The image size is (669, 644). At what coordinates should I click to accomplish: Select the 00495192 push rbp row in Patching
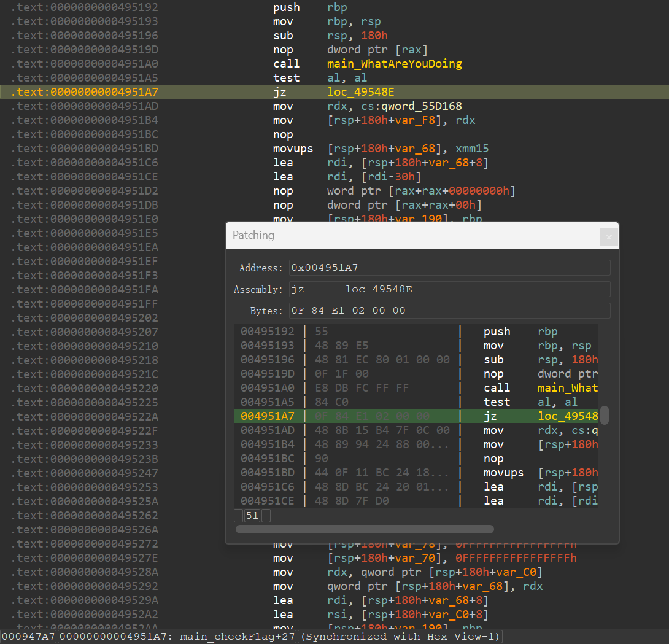click(x=416, y=332)
